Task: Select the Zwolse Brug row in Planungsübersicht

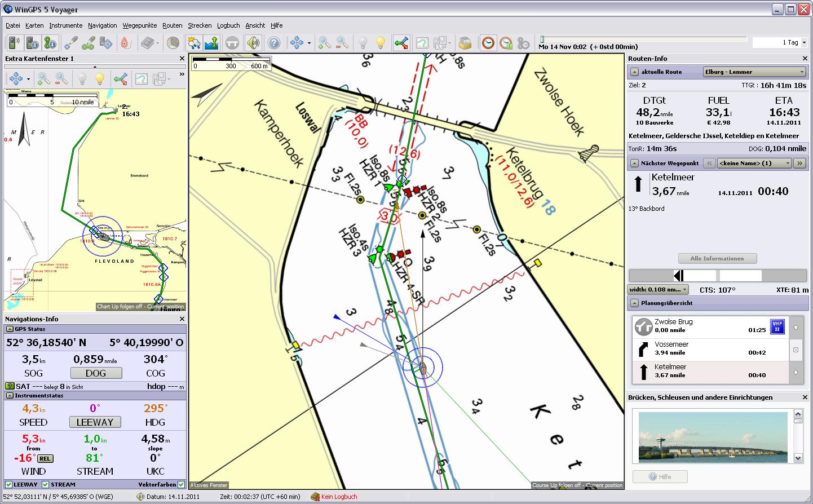Action: tap(709, 326)
